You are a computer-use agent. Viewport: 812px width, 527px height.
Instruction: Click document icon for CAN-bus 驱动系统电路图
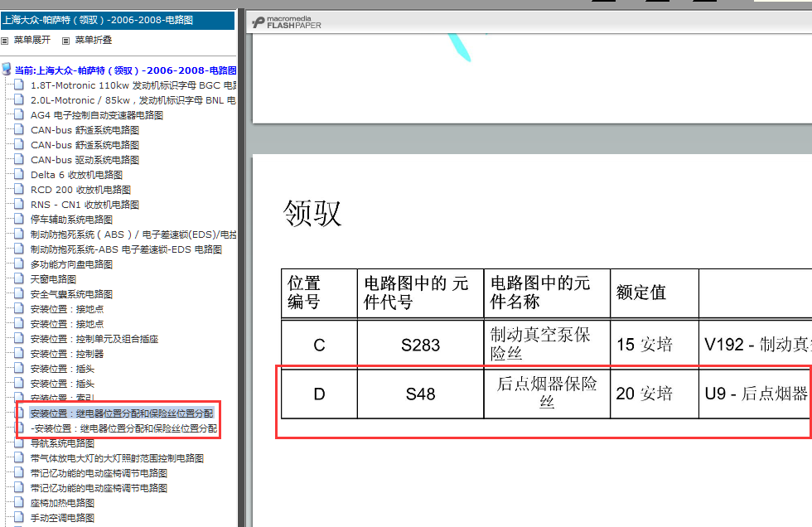(x=19, y=159)
